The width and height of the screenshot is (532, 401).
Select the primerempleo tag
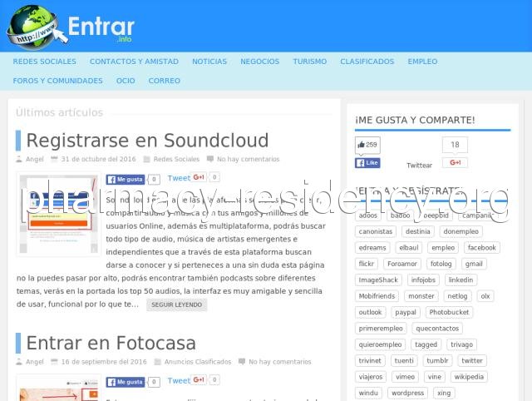point(381,329)
